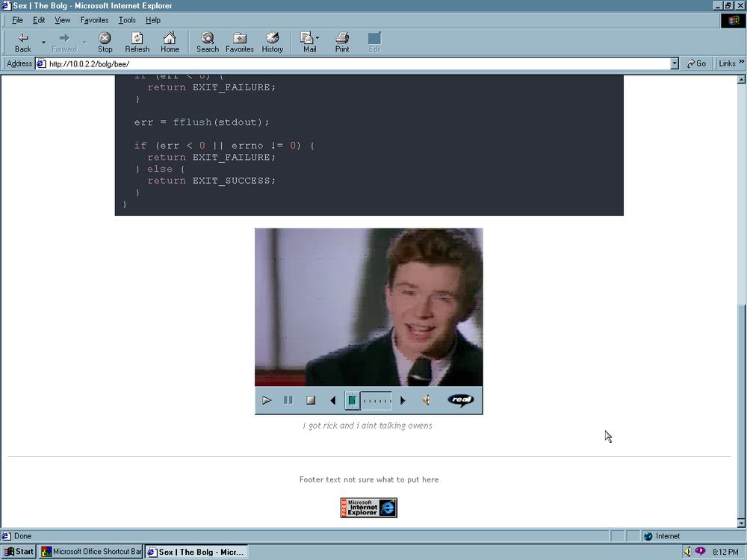The height and width of the screenshot is (560, 747).
Task: Click the 8:12 PM system clock
Action: tap(725, 552)
